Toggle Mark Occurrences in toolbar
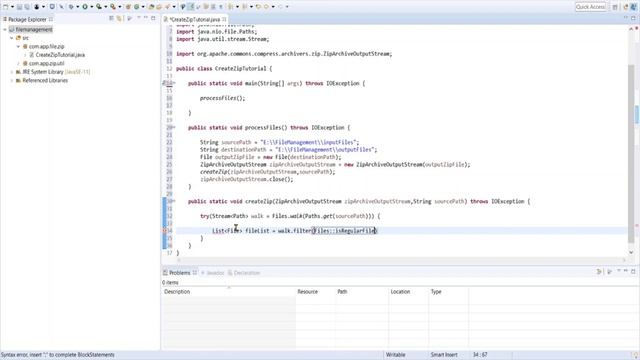This screenshot has height=360, width=640. (x=191, y=7)
